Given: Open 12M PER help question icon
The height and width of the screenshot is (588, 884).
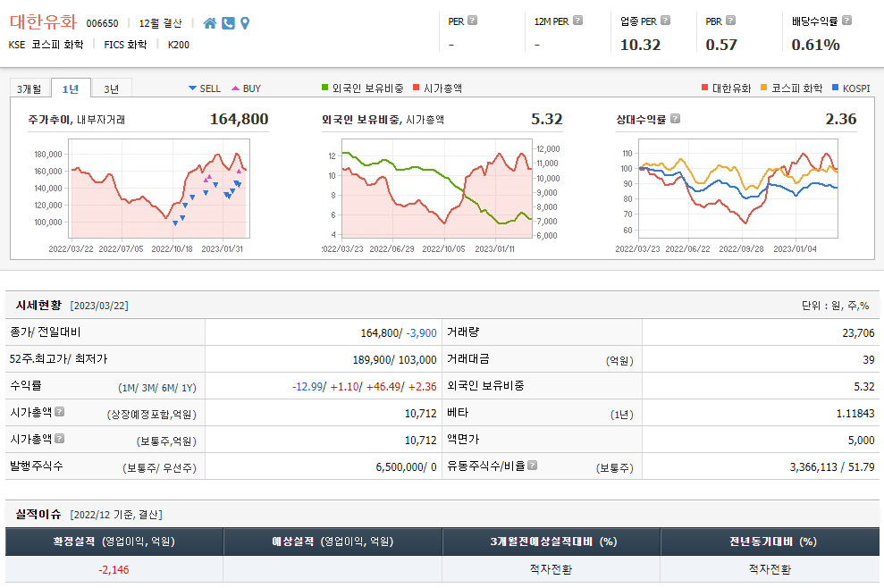Looking at the screenshot, I should 577,21.
